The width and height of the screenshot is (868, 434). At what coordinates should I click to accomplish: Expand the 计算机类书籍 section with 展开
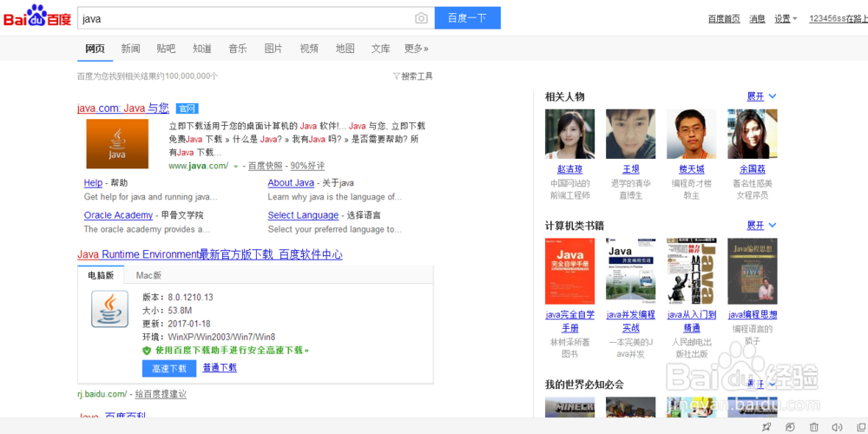pyautogui.click(x=762, y=226)
